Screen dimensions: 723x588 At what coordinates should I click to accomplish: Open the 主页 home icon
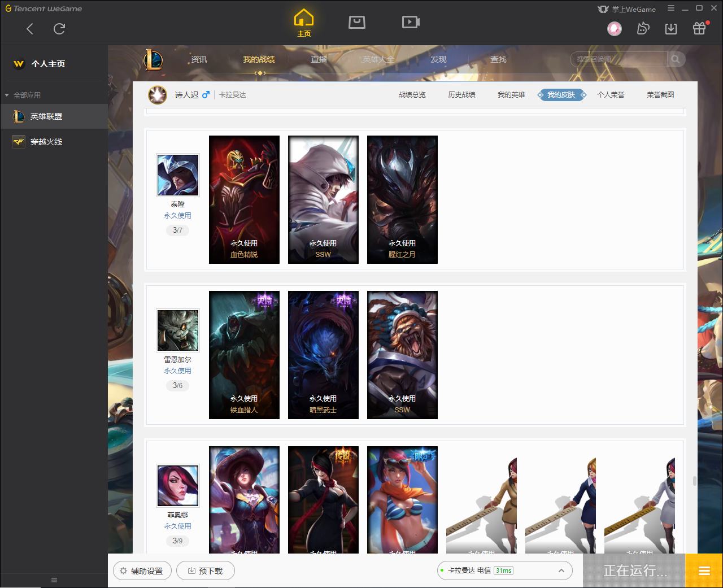304,23
